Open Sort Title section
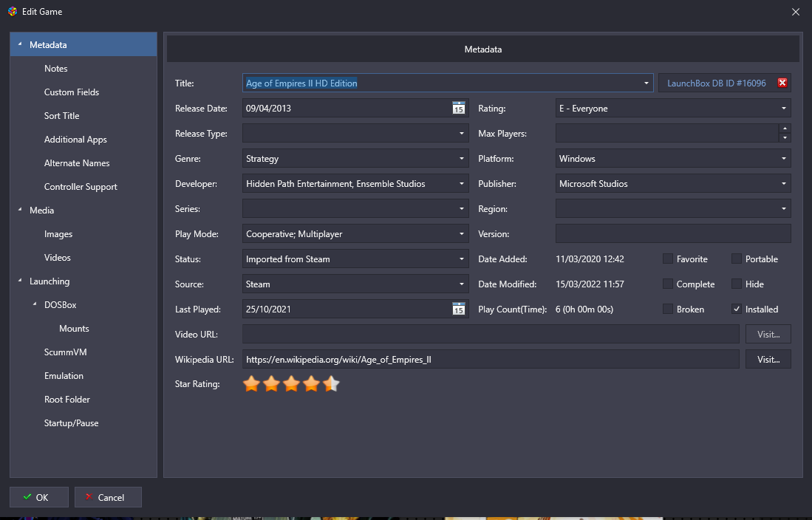The height and width of the screenshot is (520, 812). coord(61,115)
